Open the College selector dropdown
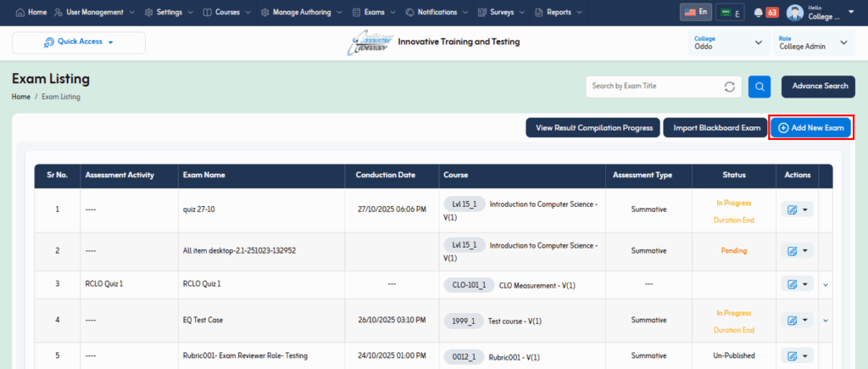The width and height of the screenshot is (868, 369). pos(727,42)
